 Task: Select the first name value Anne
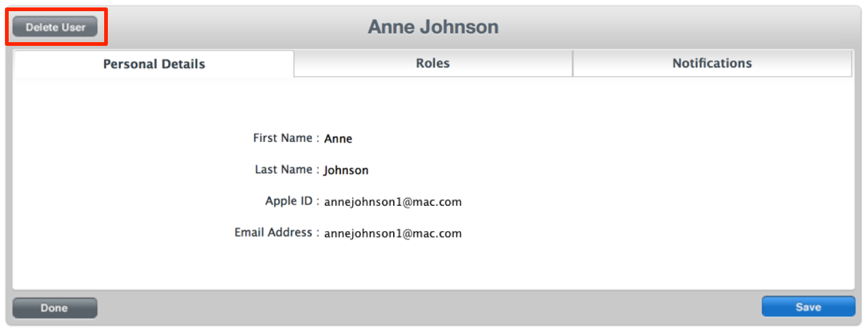click(338, 139)
